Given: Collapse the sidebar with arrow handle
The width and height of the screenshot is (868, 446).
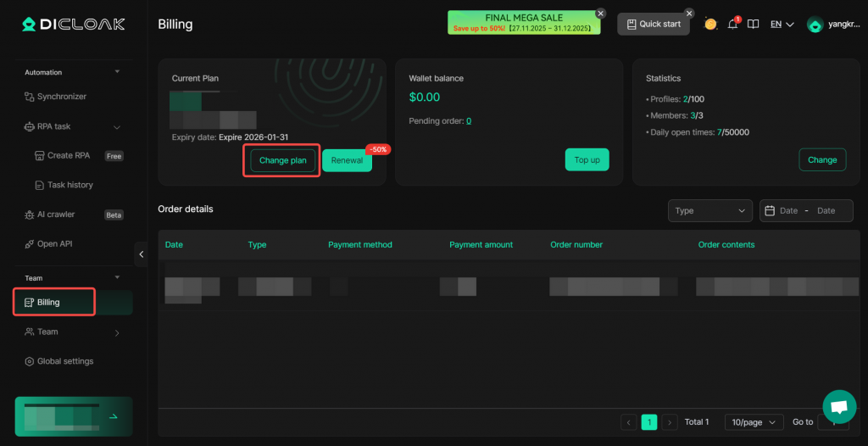Looking at the screenshot, I should click(x=142, y=254).
